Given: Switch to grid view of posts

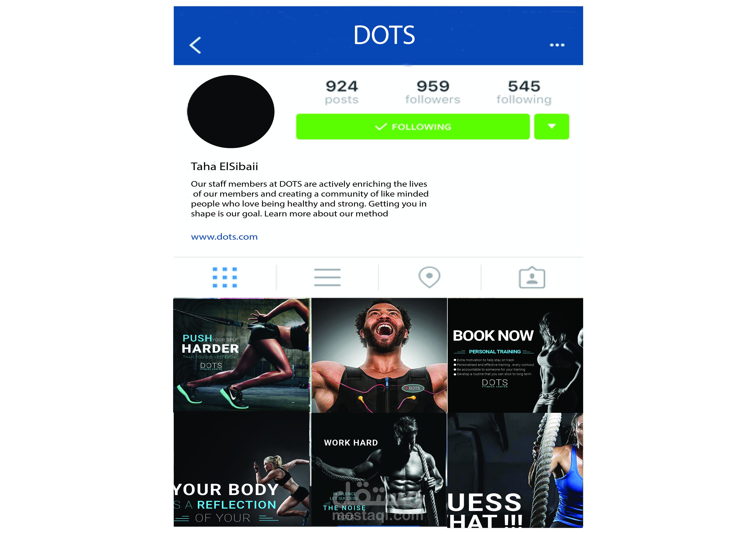Looking at the screenshot, I should click(225, 277).
